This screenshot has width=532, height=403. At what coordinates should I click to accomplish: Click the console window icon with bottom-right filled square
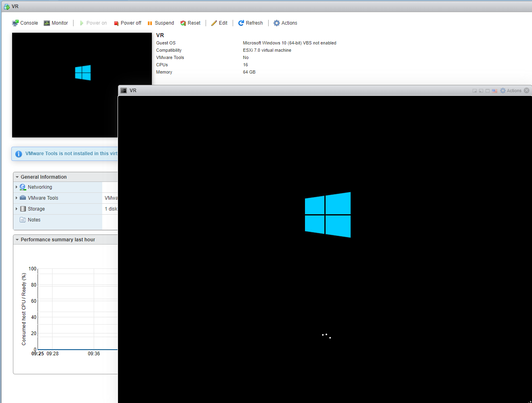[475, 91]
